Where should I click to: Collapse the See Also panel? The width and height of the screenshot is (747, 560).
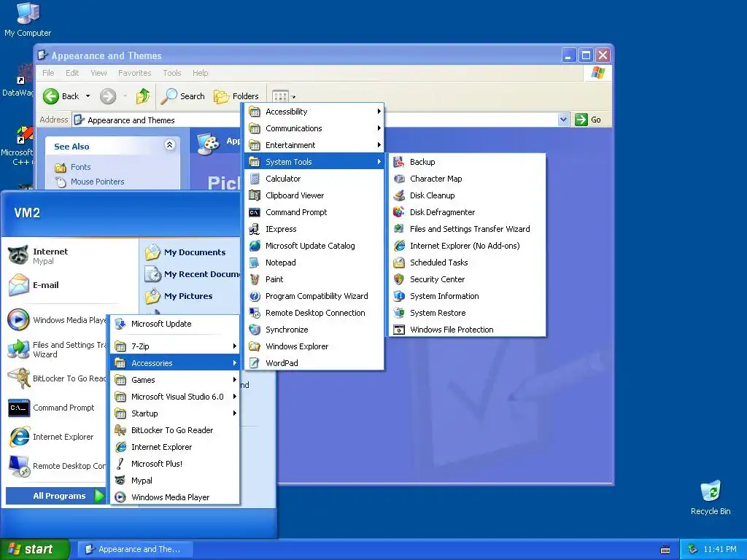pos(169,145)
